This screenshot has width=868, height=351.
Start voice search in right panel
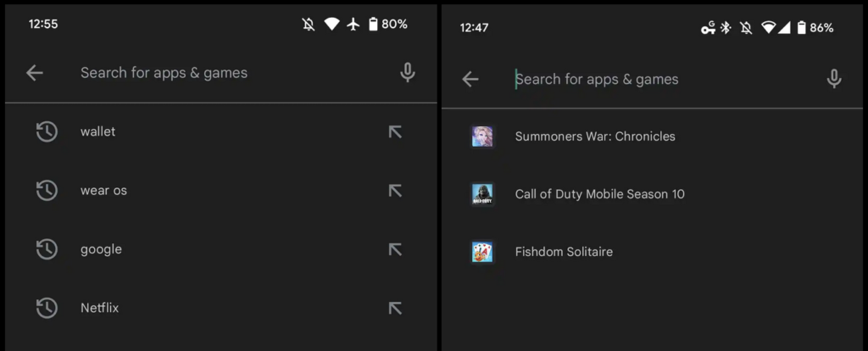tap(834, 79)
